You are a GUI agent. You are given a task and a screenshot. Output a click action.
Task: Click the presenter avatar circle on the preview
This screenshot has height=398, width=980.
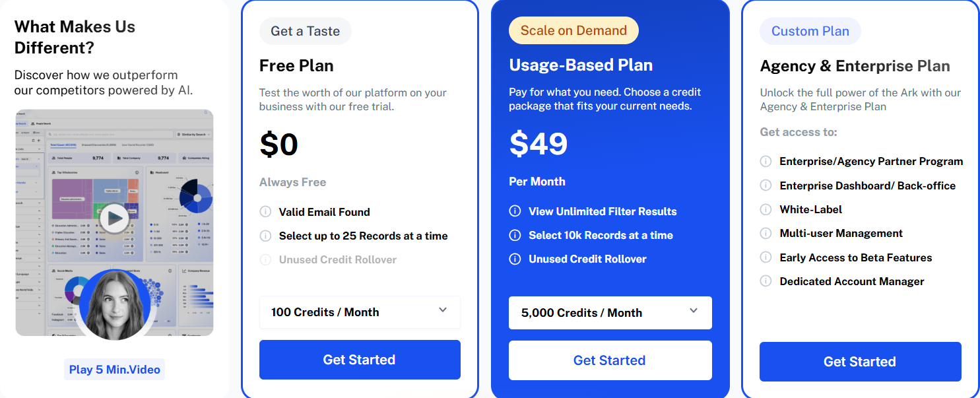pos(114,305)
